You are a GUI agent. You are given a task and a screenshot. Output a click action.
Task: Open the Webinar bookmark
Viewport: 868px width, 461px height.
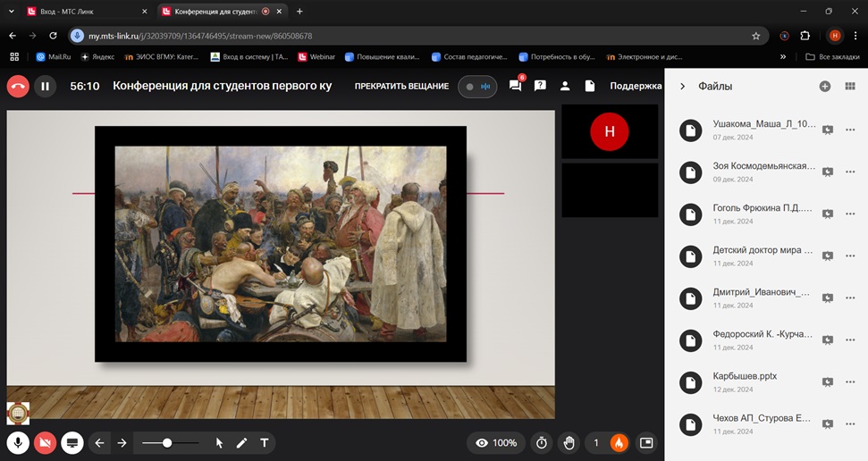tap(316, 56)
